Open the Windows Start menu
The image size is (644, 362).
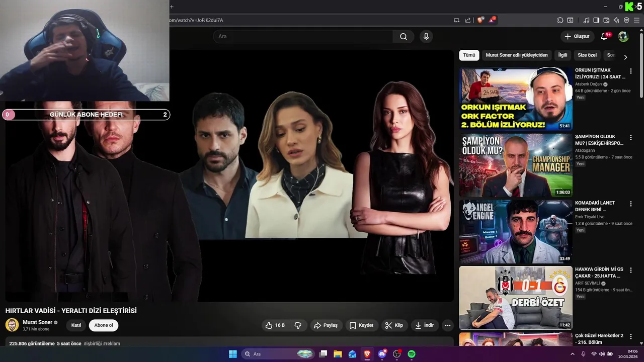pos(233,354)
